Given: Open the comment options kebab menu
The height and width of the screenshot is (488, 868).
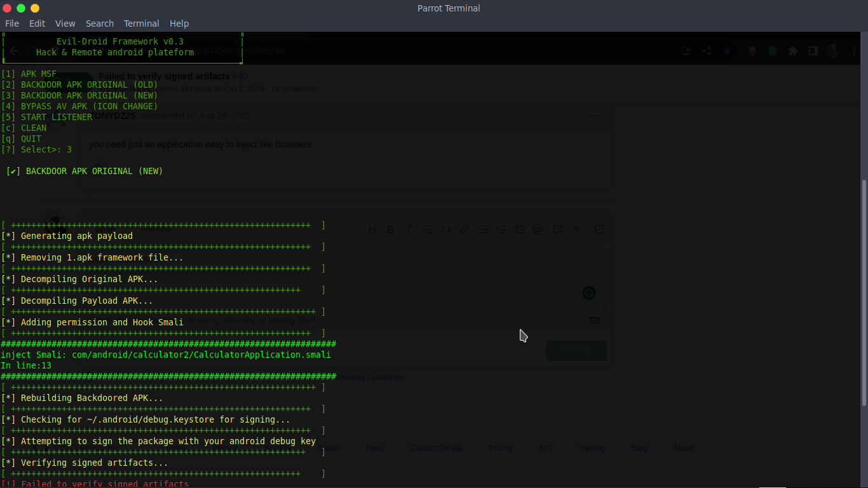Looking at the screenshot, I should point(594,115).
